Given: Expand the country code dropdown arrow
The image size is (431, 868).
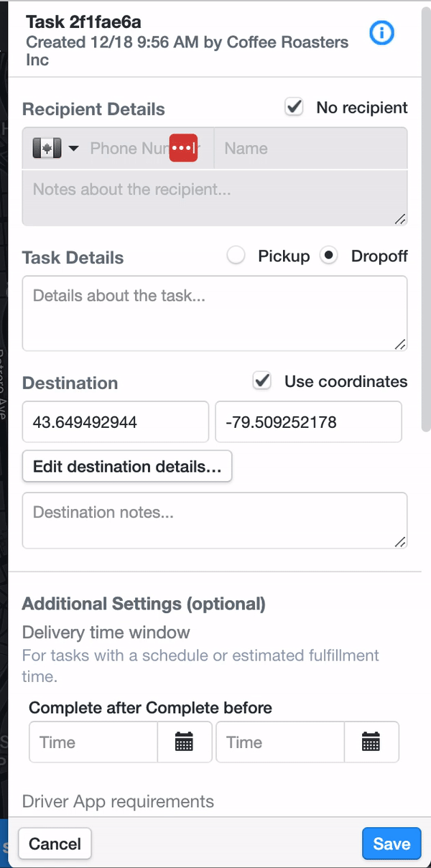Looking at the screenshot, I should tap(74, 149).
